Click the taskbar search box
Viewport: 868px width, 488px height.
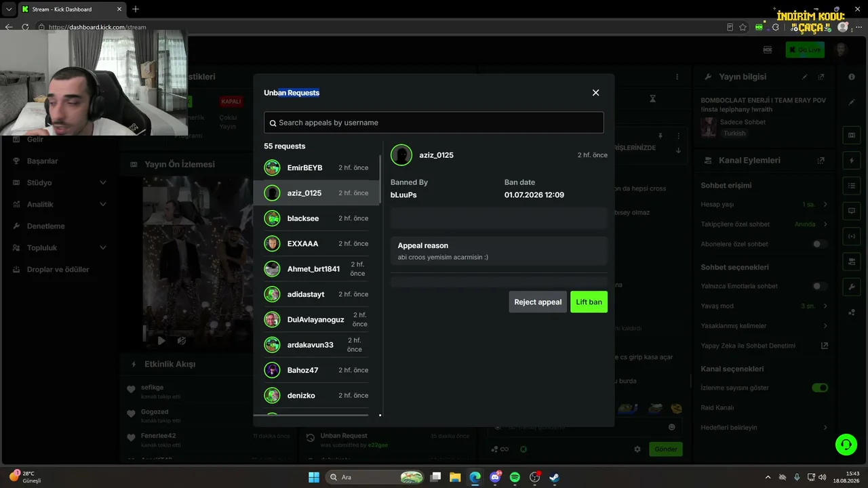(374, 477)
